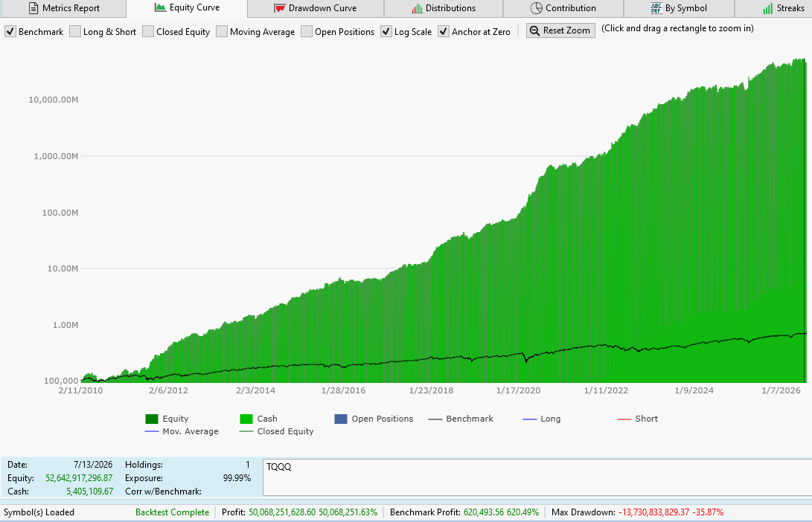
Task: Click the Metrics Report document icon
Action: click(33, 8)
